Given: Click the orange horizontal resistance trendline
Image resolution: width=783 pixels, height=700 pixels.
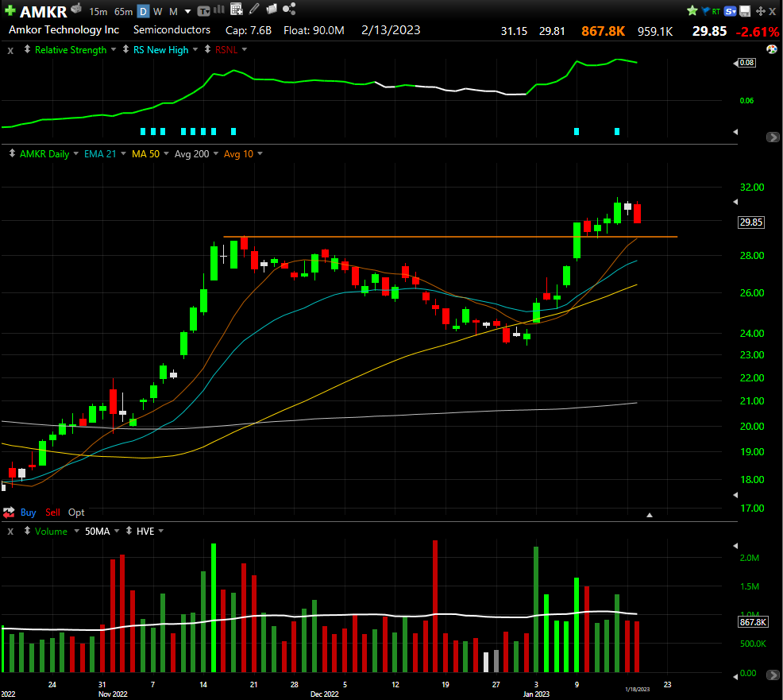Looking at the screenshot, I should (450, 236).
